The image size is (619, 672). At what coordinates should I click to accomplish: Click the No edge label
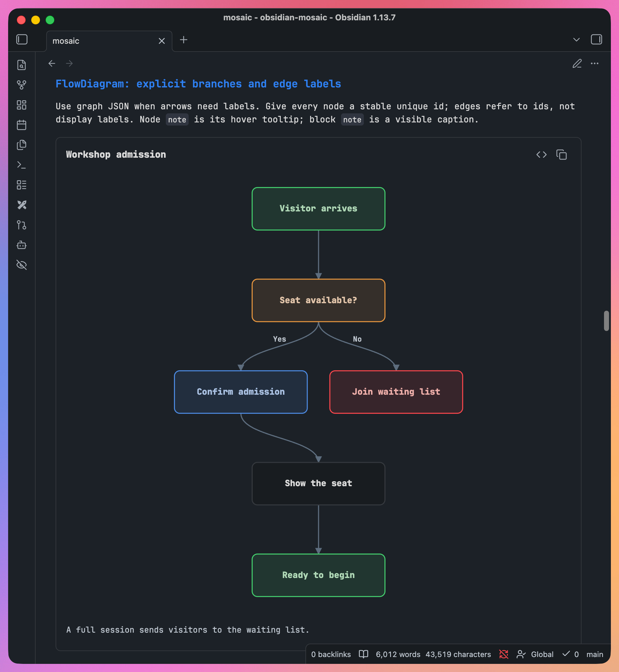click(357, 339)
